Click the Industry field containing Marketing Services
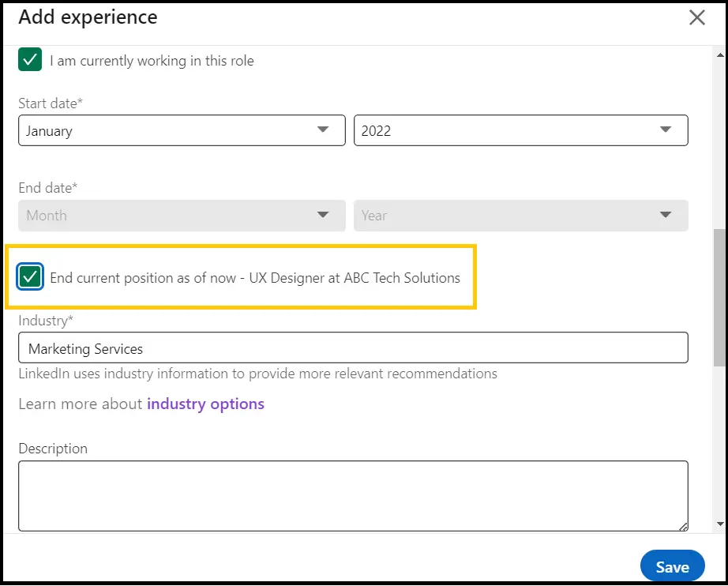 tap(353, 348)
